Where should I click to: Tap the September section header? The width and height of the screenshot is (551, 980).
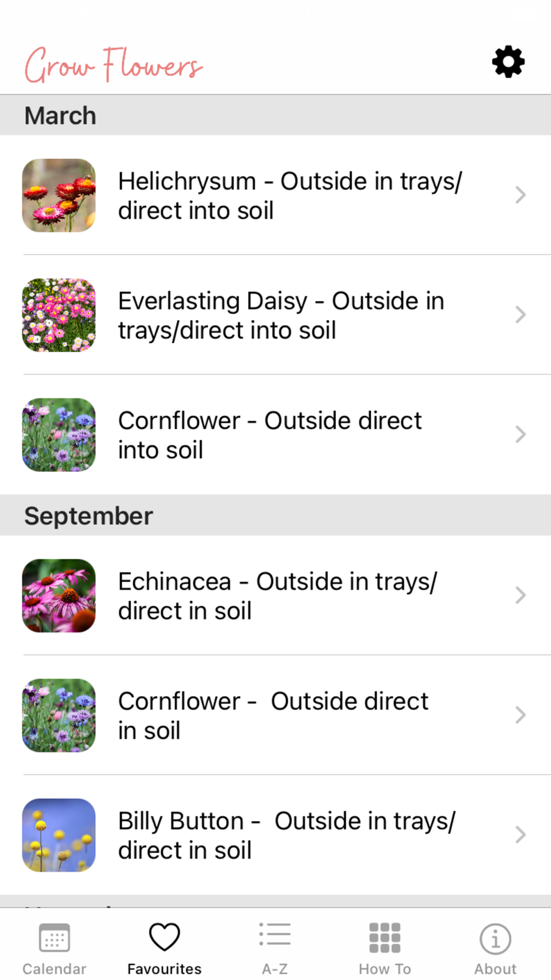click(x=275, y=515)
